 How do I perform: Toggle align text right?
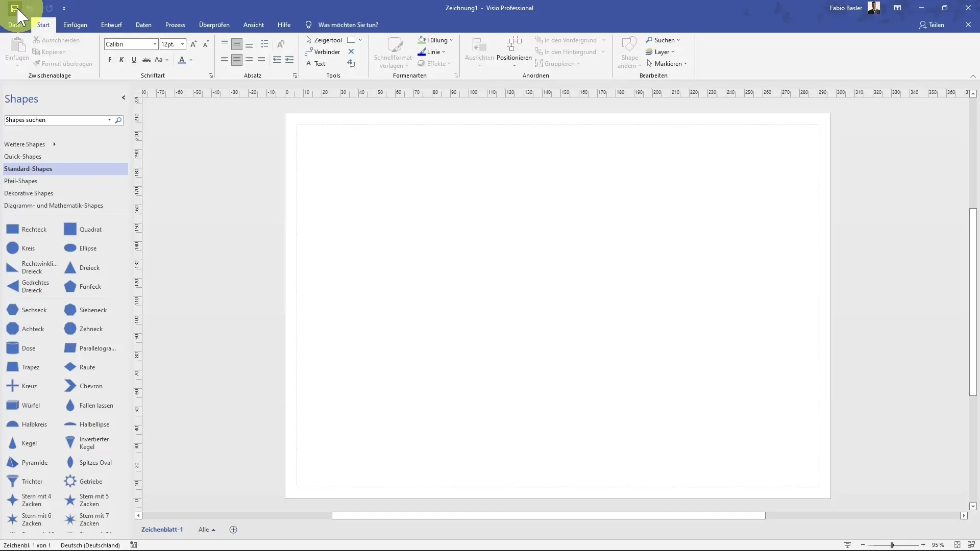[x=249, y=60]
